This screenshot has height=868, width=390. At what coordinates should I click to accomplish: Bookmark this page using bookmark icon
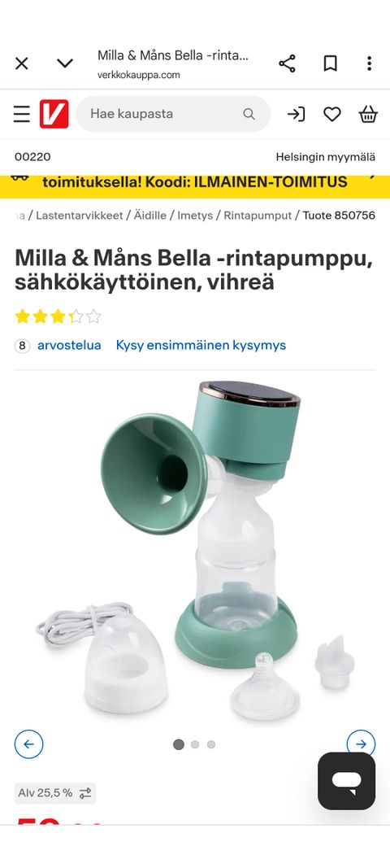coord(330,63)
